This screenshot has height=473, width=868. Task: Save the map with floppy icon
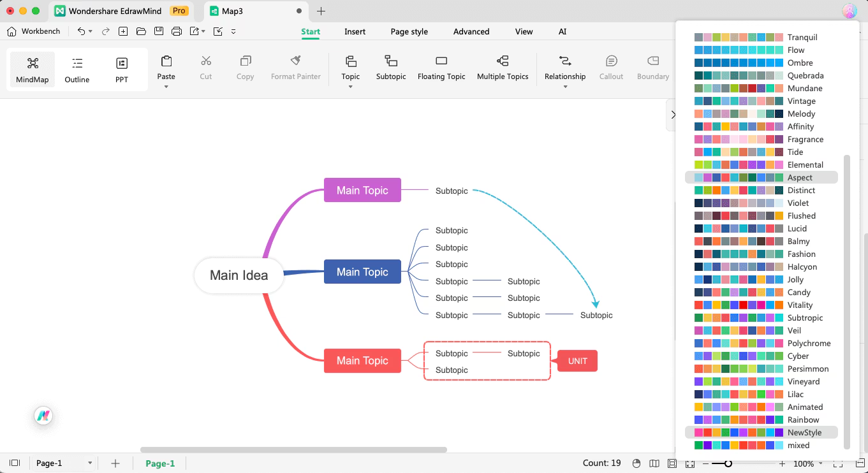point(159,31)
